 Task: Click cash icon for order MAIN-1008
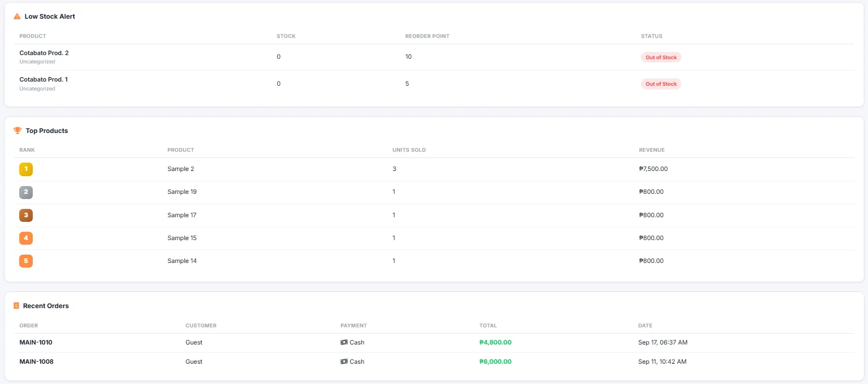[344, 362]
